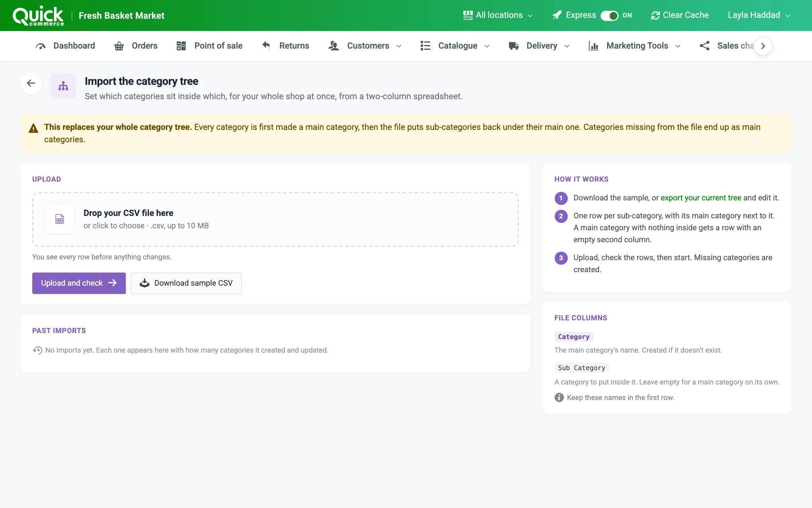The height and width of the screenshot is (508, 812).
Task: Expand the Catalogue menu chevron
Action: click(x=487, y=46)
